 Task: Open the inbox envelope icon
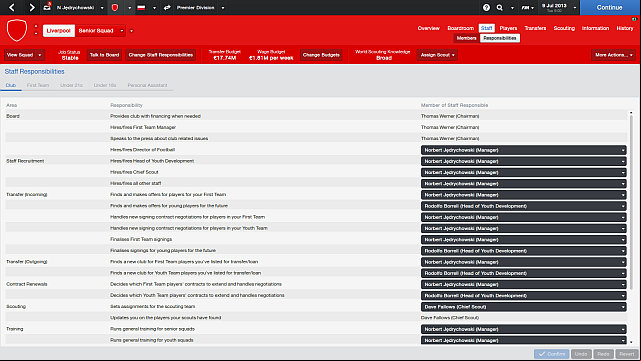(x=47, y=7)
